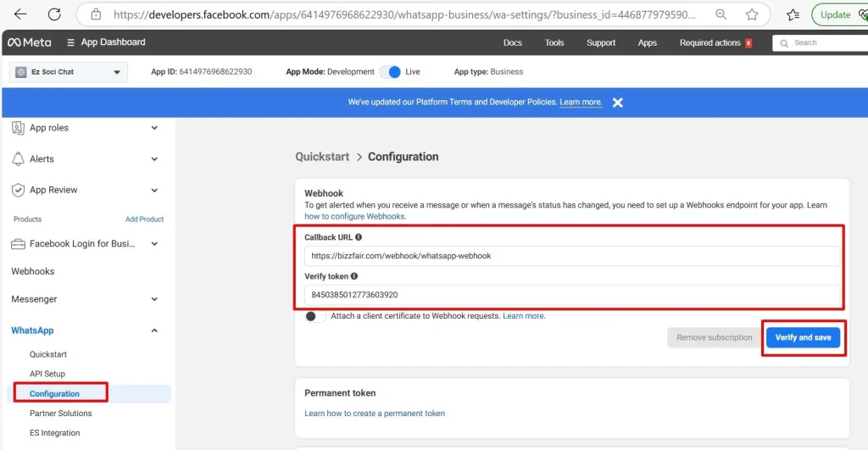This screenshot has width=868, height=450.
Task: Reload the page with refresh icon
Action: click(54, 14)
